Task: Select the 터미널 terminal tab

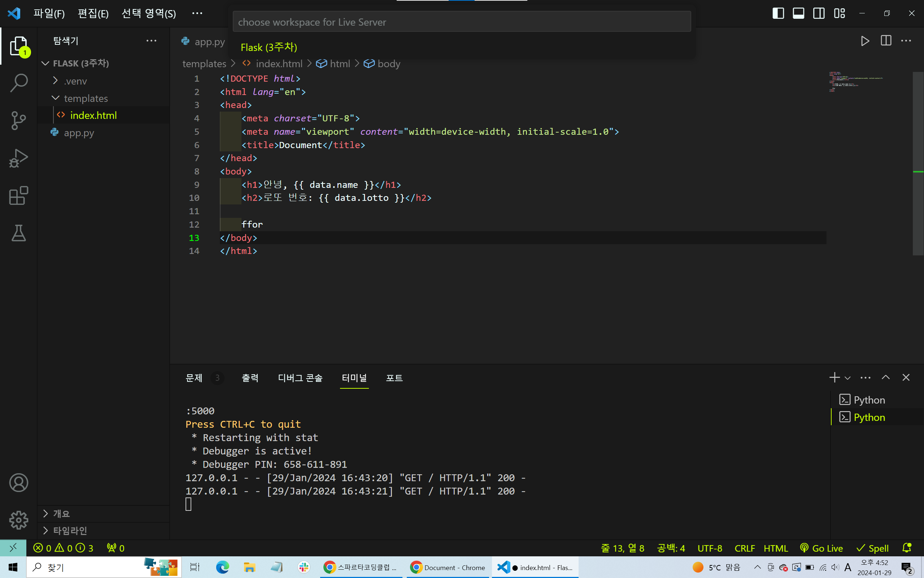Action: 354,378
